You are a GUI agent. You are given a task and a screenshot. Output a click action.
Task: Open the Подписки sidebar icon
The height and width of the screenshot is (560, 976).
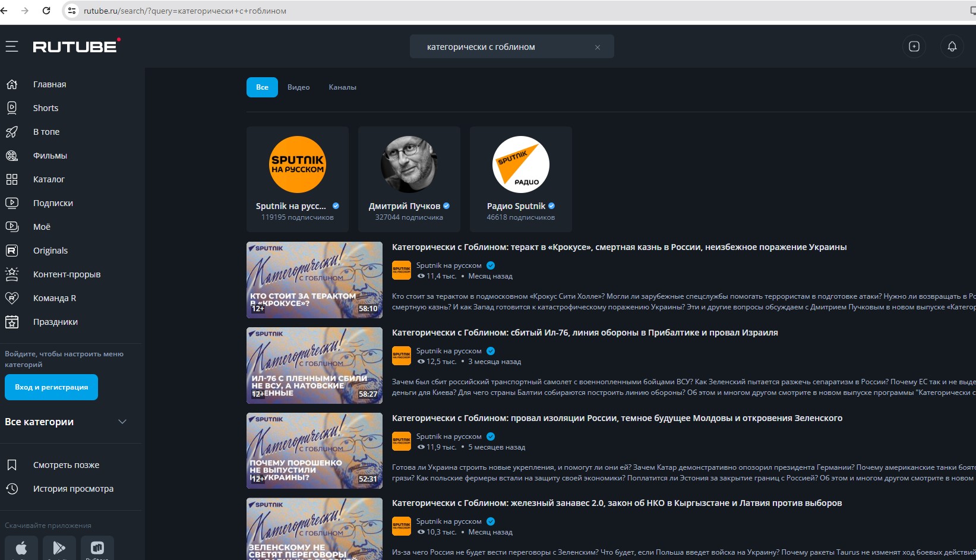12,203
